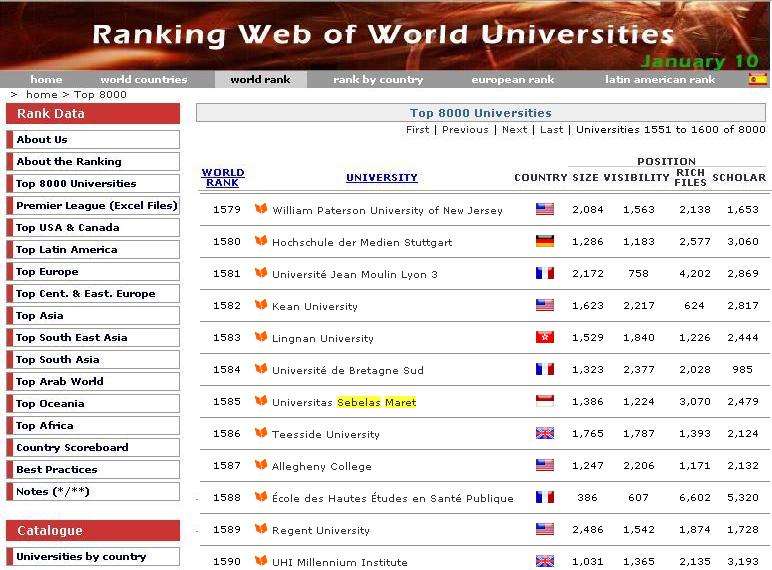This screenshot has height=570, width=772.
Task: Open the european rank tab
Action: click(513, 79)
